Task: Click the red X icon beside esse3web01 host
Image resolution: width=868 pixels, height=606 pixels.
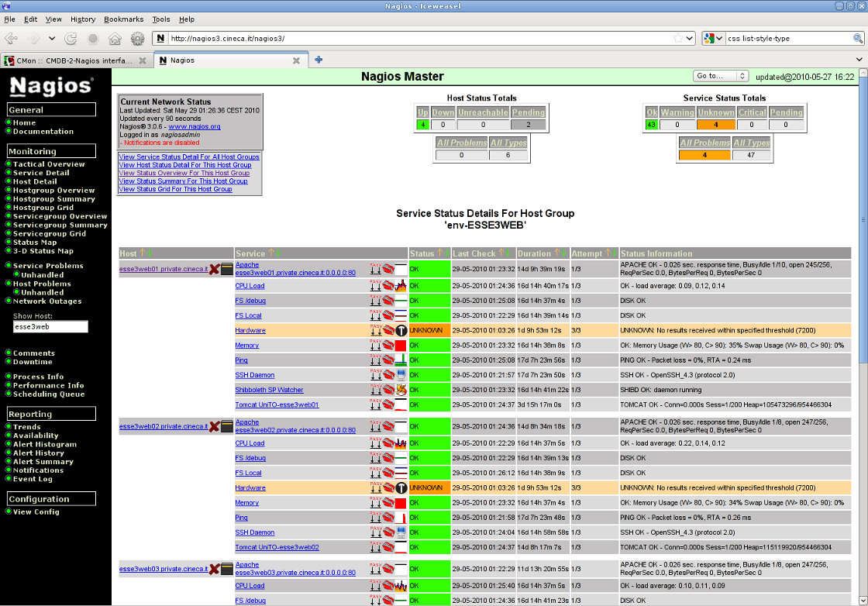Action: [x=214, y=269]
